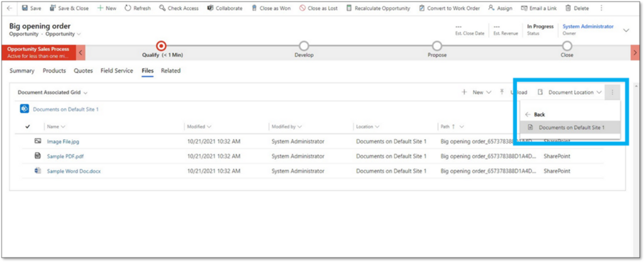Move to next stage with right chevron
644x262 pixels.
[635, 53]
